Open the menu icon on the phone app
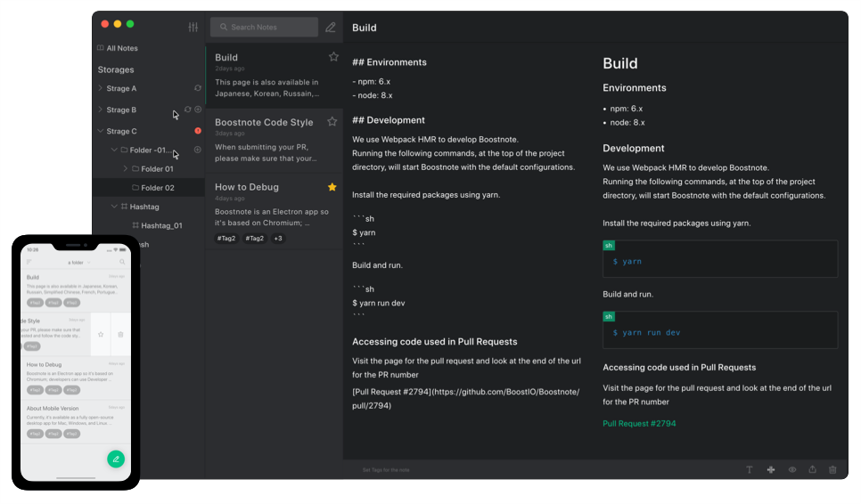Viewport: 861px width, 504px height. pyautogui.click(x=29, y=262)
